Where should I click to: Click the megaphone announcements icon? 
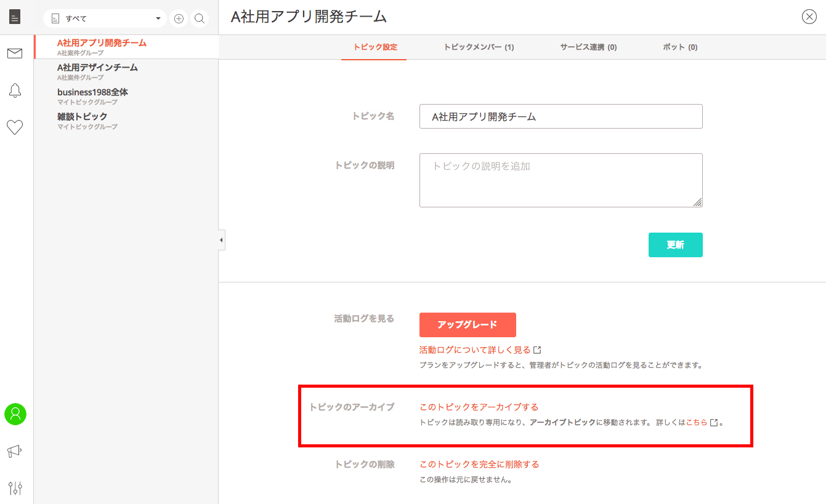click(15, 451)
